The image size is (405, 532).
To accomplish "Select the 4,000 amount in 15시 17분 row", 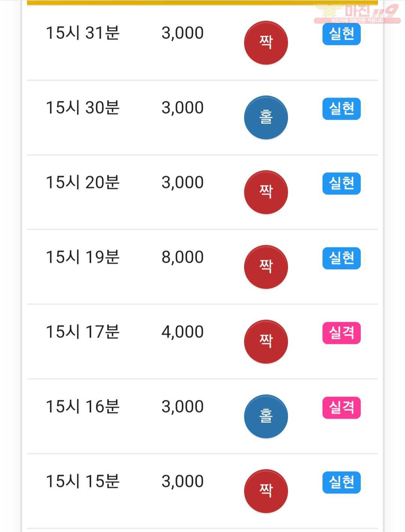I will pyautogui.click(x=183, y=332).
